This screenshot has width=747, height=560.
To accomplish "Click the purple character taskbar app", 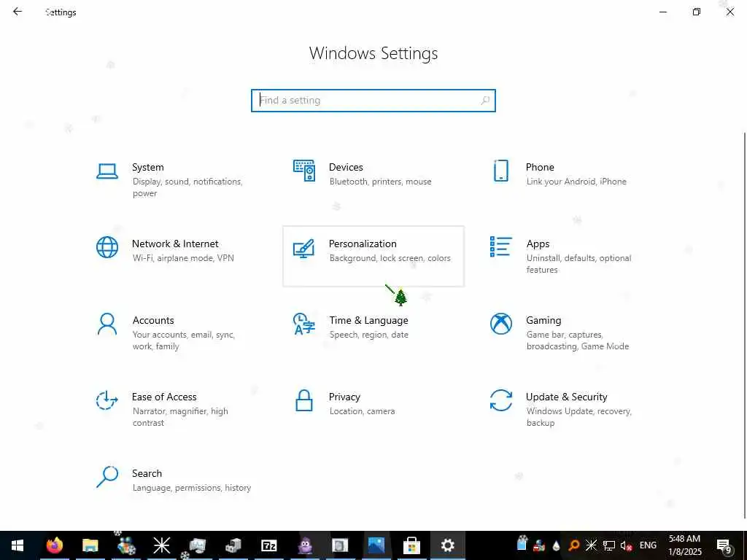I will coord(305,545).
